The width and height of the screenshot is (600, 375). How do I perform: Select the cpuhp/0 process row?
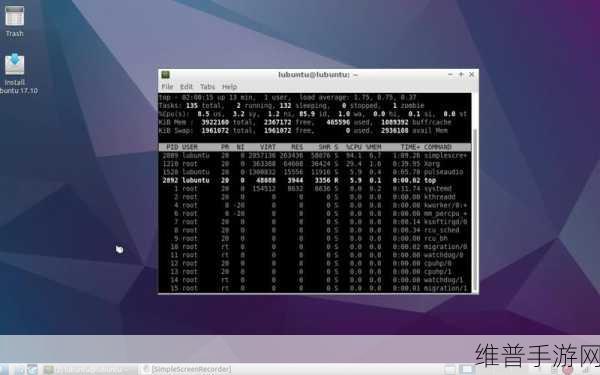(315, 264)
